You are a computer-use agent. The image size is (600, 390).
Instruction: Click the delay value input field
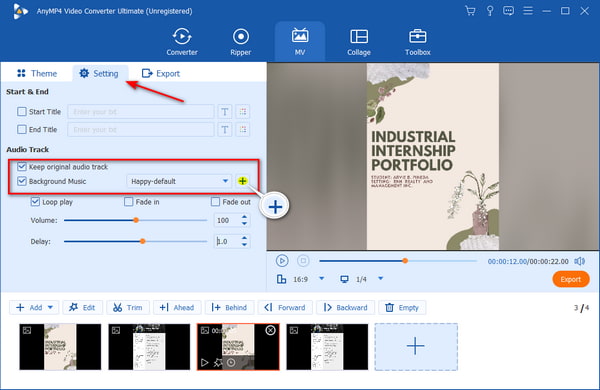coord(227,241)
